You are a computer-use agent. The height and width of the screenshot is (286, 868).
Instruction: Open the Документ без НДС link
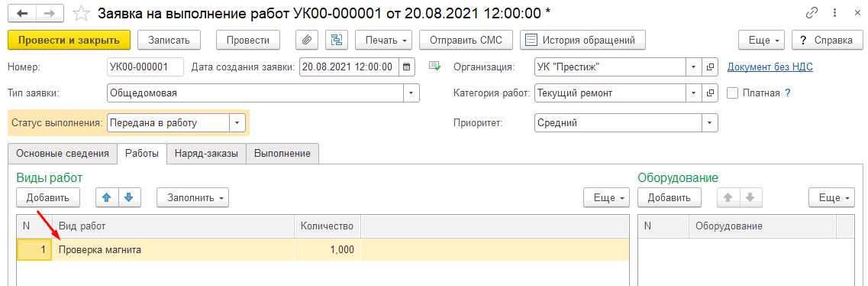point(770,67)
